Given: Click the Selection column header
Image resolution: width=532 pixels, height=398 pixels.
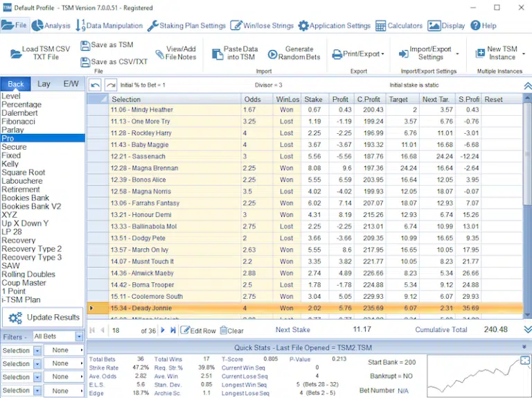Looking at the screenshot, I should point(175,99).
